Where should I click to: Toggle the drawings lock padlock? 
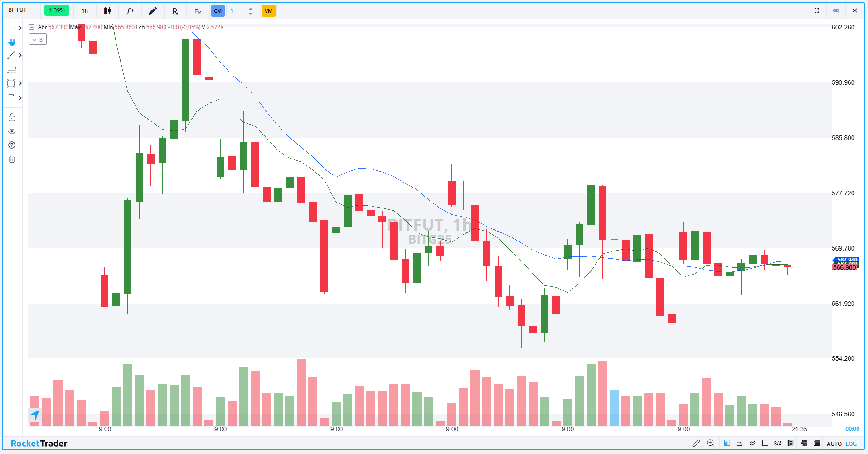click(x=12, y=117)
